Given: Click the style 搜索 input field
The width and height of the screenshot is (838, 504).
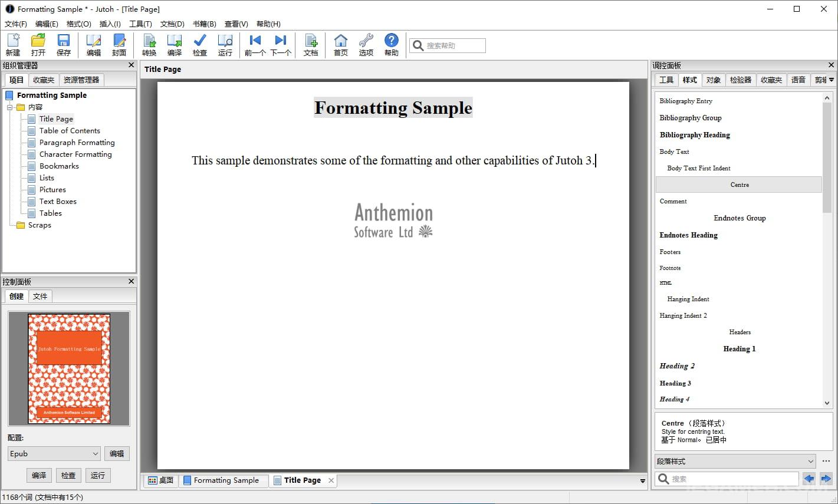Looking at the screenshot, I should click(727, 479).
